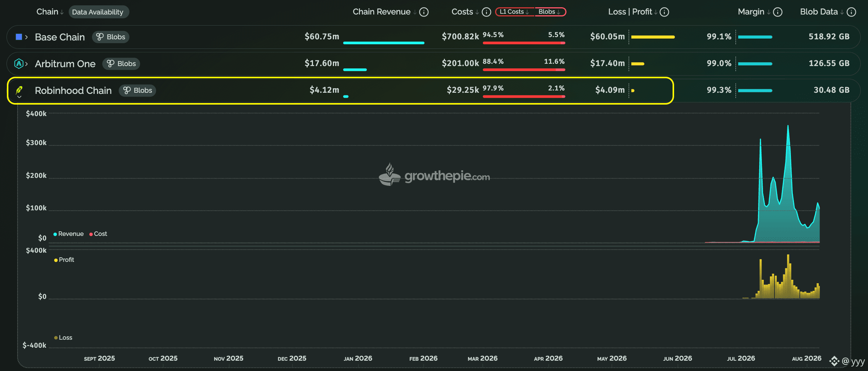Toggle the Blobs costs sort segment
The image size is (868, 371).
[x=550, y=12]
